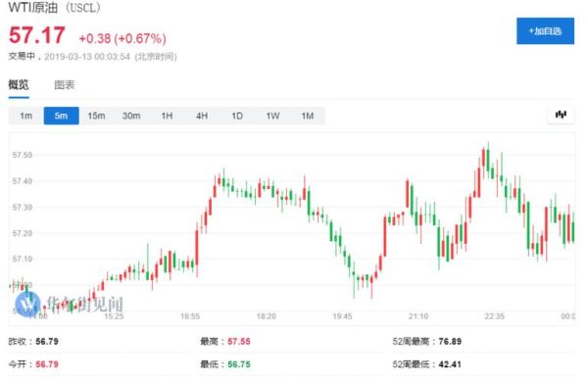Click the 15:25 time axis label
This screenshot has height=381, width=588.
coord(114,316)
